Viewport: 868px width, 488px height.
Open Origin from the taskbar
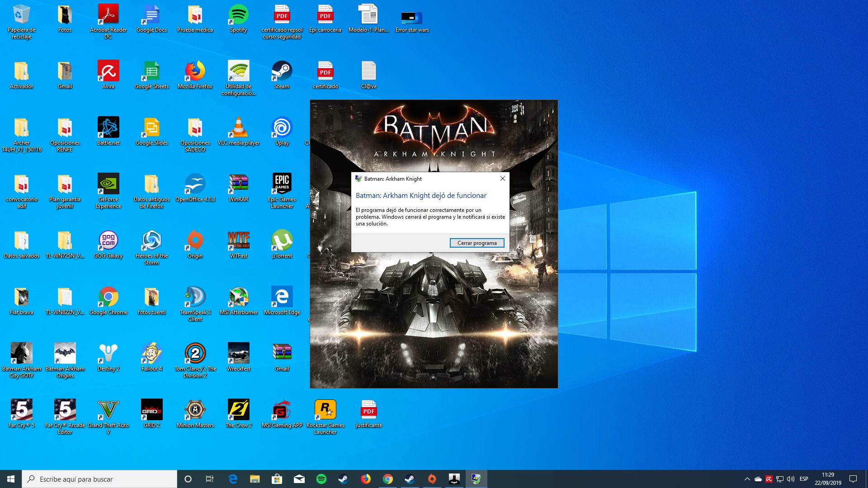[432, 479]
